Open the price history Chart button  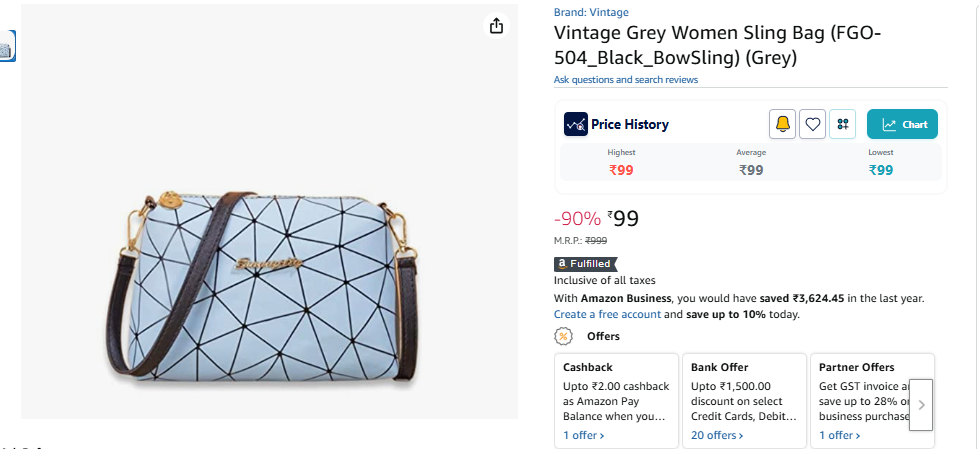point(902,124)
